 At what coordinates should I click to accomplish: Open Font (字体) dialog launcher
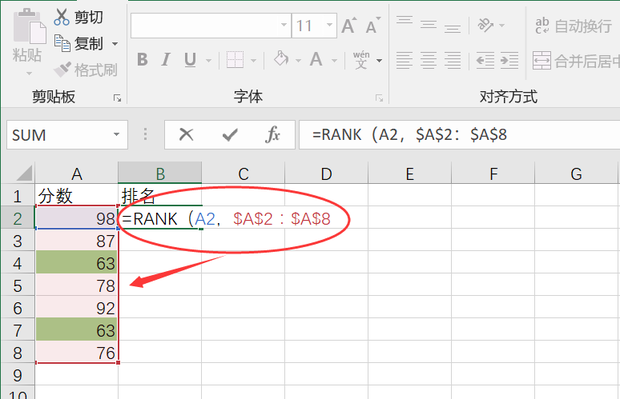[379, 98]
